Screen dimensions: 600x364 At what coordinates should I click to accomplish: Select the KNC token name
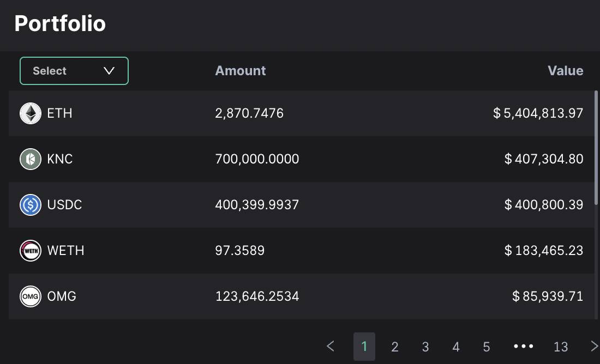click(x=60, y=159)
